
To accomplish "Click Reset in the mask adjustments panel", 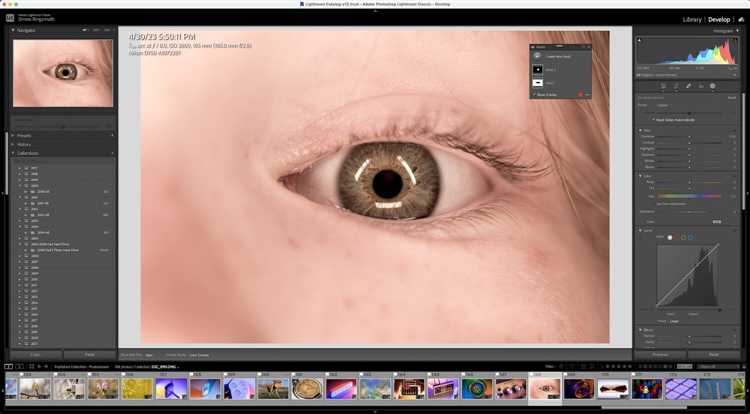I will pyautogui.click(x=732, y=98).
